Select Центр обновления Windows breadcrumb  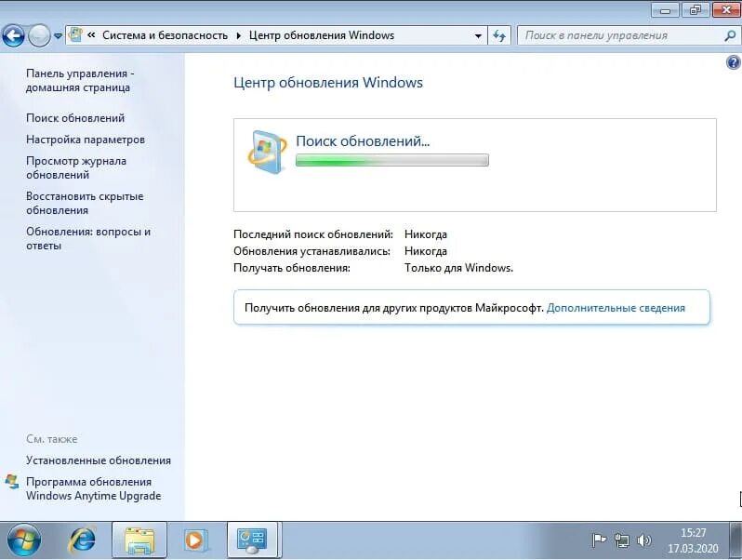pyautogui.click(x=322, y=35)
